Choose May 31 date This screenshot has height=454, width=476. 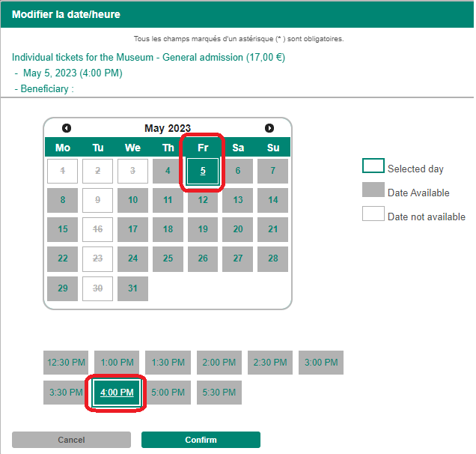click(132, 288)
